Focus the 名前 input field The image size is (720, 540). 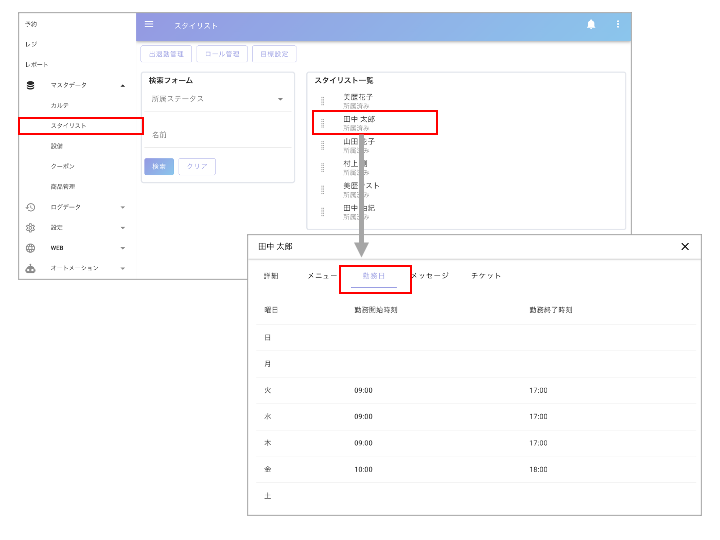coord(218,135)
